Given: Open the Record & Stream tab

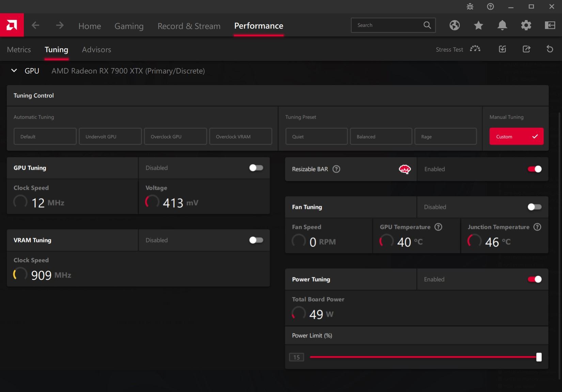Looking at the screenshot, I should click(189, 26).
